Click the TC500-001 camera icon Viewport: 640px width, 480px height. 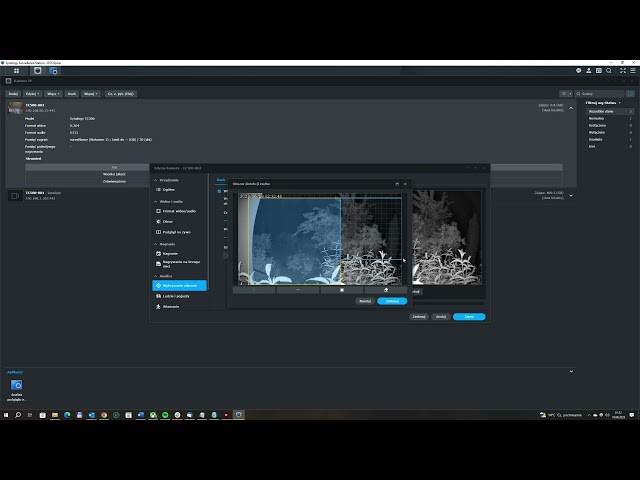[x=15, y=196]
